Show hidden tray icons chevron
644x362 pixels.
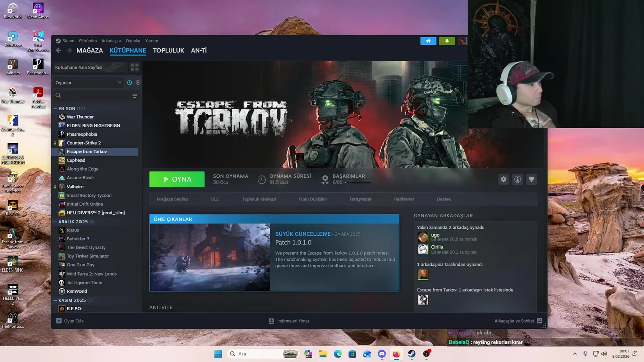575,354
